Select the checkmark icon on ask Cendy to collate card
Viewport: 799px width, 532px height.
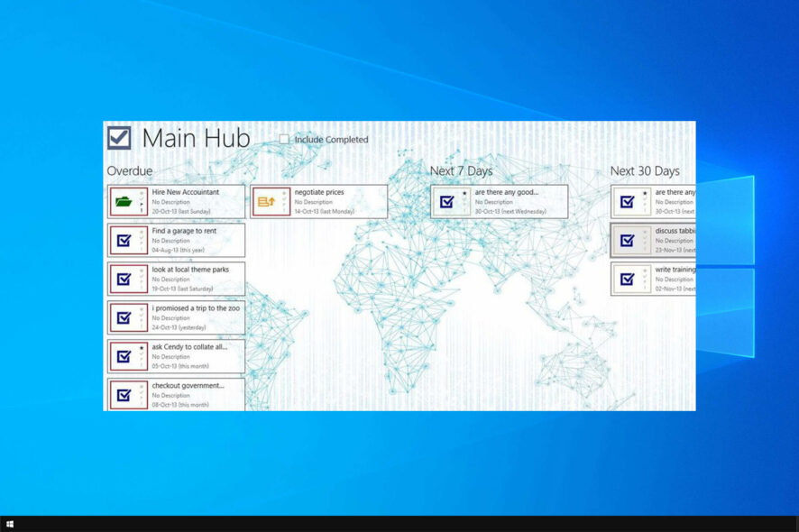pyautogui.click(x=124, y=357)
